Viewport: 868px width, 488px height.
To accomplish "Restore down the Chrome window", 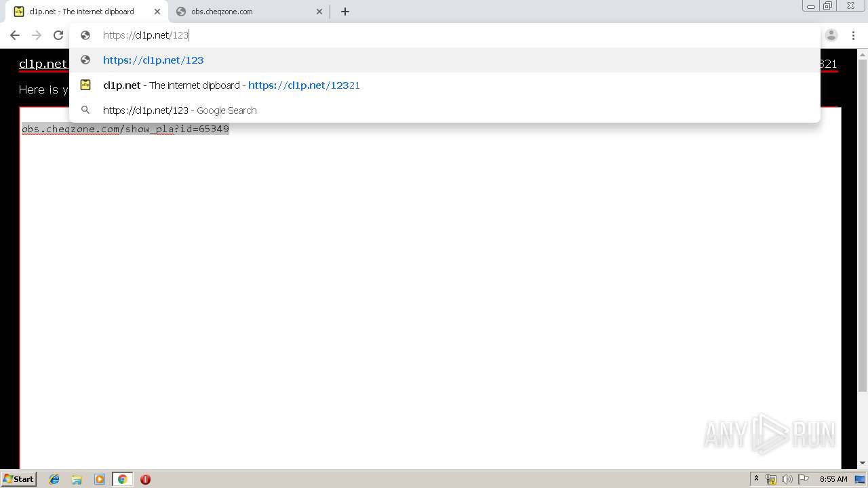I will point(828,6).
